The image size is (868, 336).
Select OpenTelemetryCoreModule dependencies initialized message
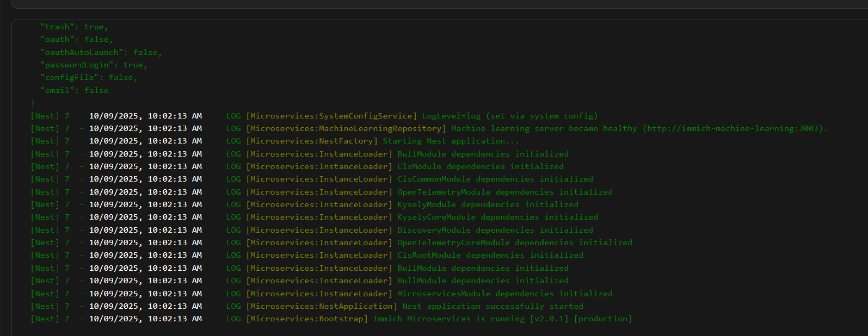(515, 242)
